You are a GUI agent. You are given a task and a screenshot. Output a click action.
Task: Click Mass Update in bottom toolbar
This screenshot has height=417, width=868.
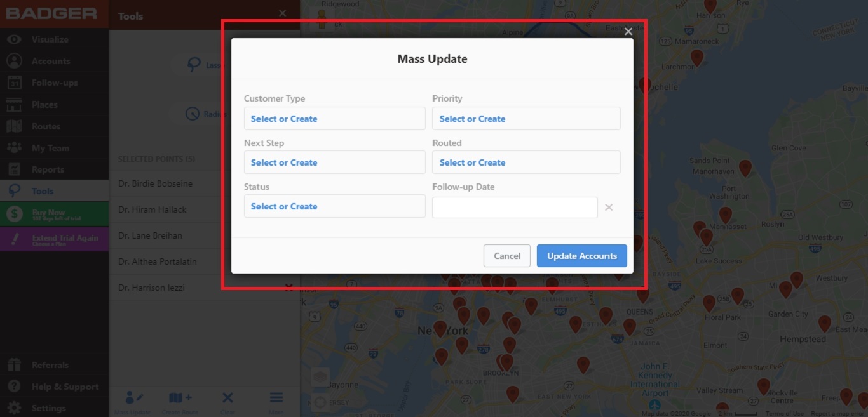click(133, 402)
